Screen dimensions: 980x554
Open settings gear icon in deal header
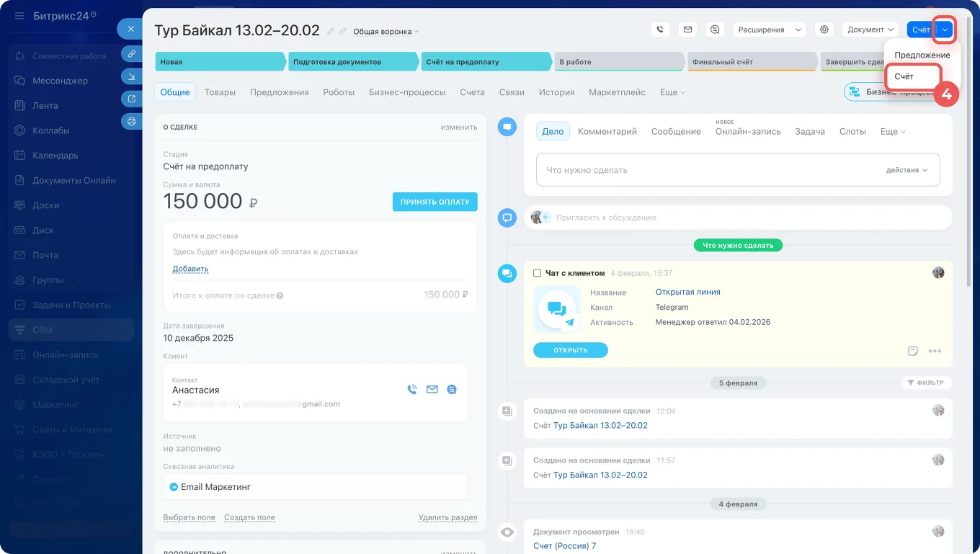pyautogui.click(x=824, y=30)
